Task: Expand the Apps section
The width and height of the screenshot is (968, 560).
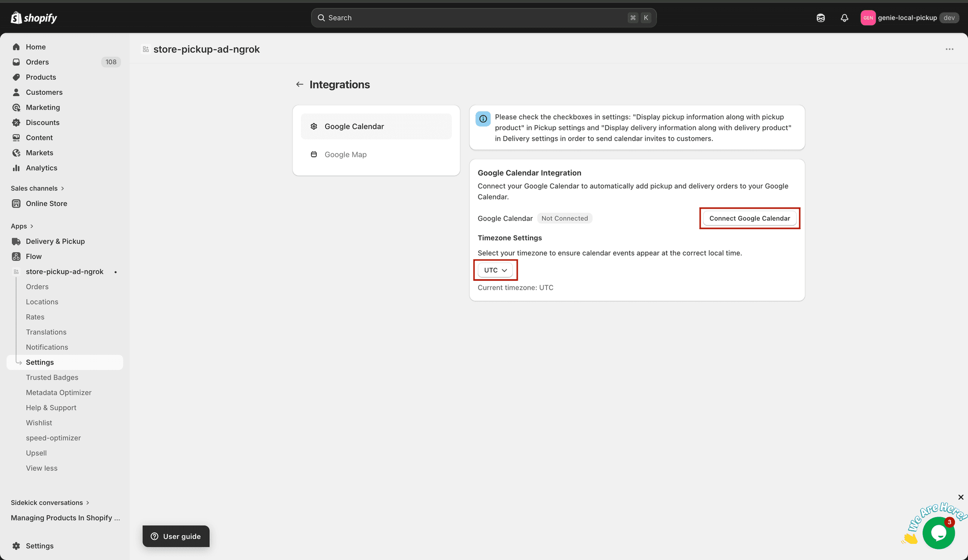Action: 22,226
